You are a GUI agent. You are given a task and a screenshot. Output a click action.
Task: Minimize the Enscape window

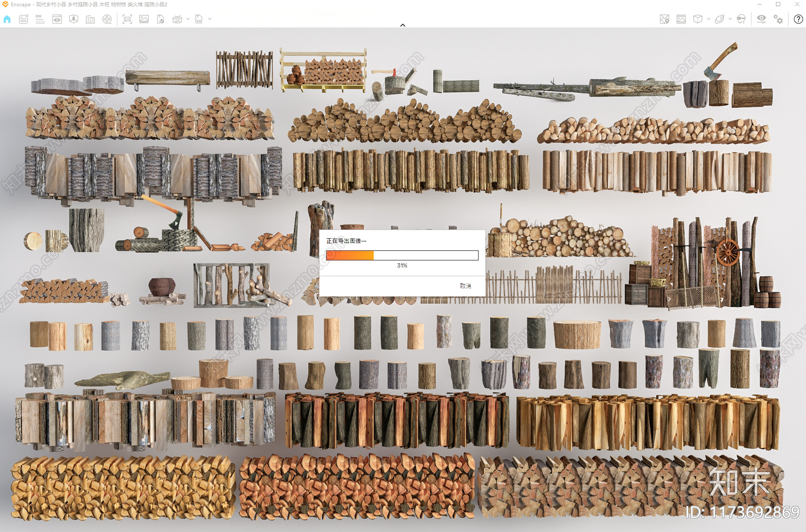coord(759,4)
